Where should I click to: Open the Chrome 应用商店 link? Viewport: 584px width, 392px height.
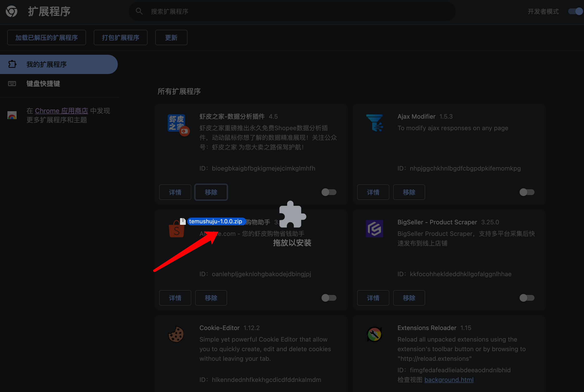click(x=62, y=110)
